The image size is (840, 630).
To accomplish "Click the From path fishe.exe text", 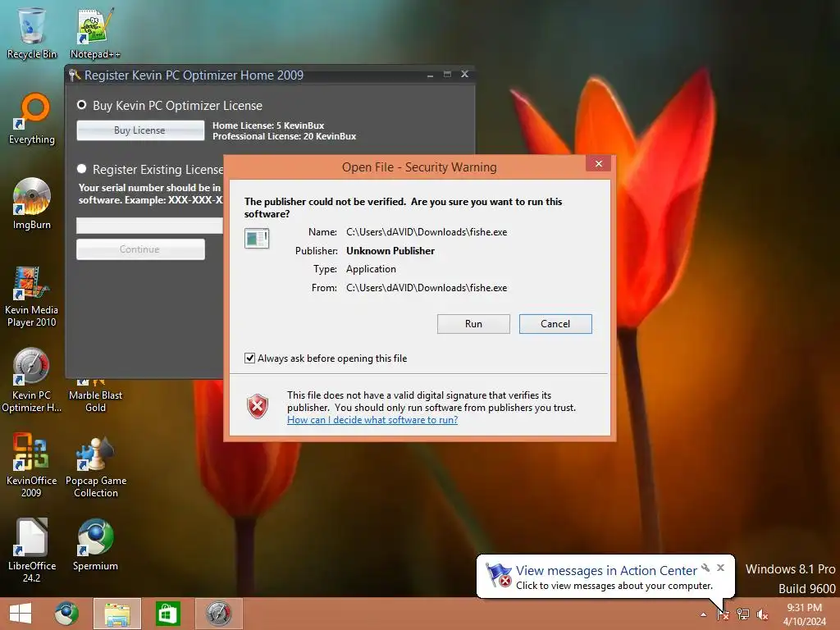I will 427,288.
